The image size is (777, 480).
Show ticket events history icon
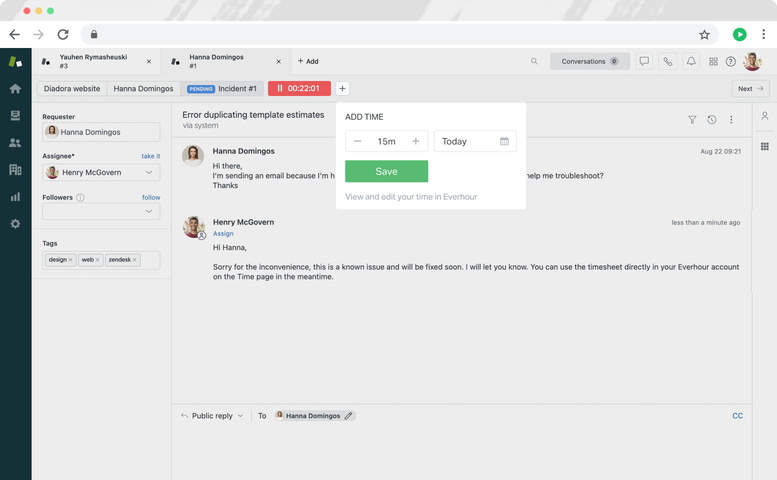pyautogui.click(x=712, y=119)
